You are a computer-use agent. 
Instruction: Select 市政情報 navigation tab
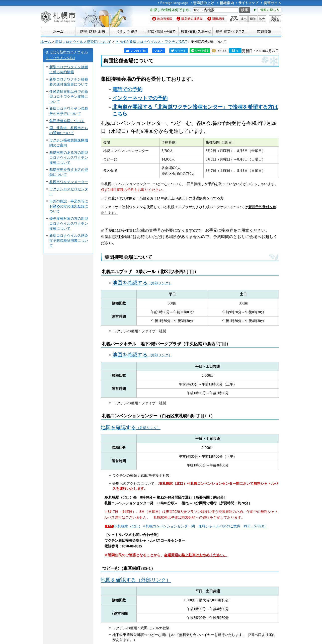pyautogui.click(x=264, y=32)
